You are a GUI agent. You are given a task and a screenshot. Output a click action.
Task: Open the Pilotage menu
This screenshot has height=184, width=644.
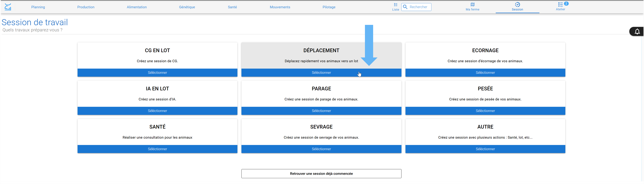pyautogui.click(x=329, y=7)
